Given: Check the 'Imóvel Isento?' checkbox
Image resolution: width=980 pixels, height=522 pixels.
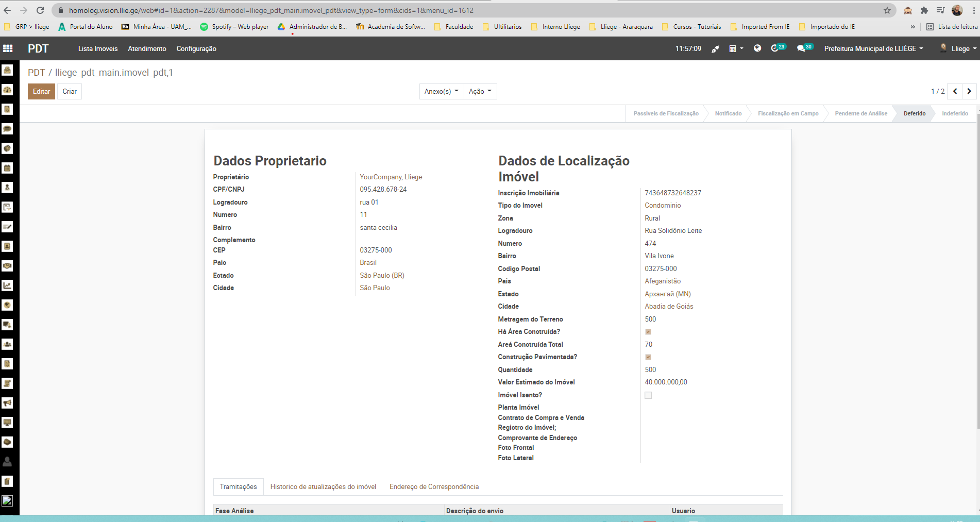Looking at the screenshot, I should (648, 395).
